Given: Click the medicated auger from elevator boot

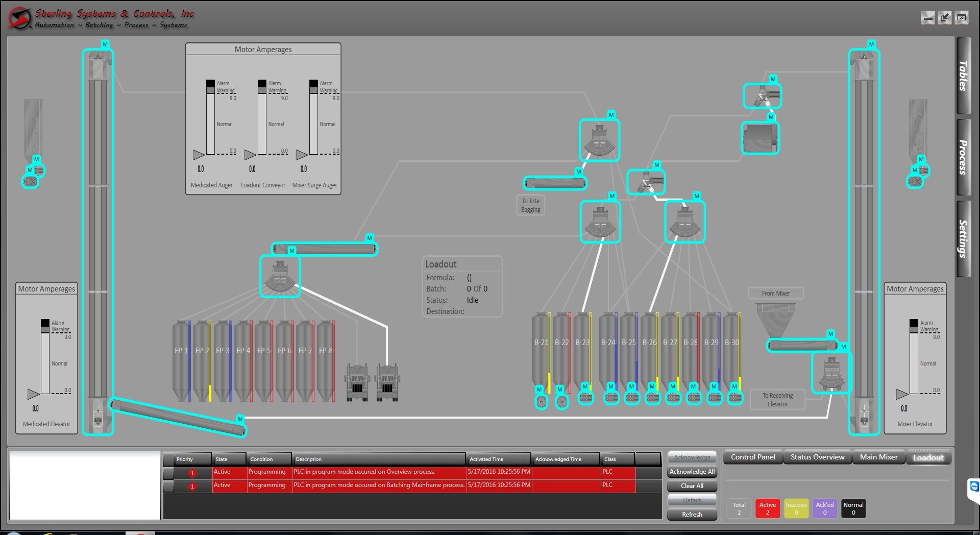Looking at the screenshot, I should coord(178,418).
